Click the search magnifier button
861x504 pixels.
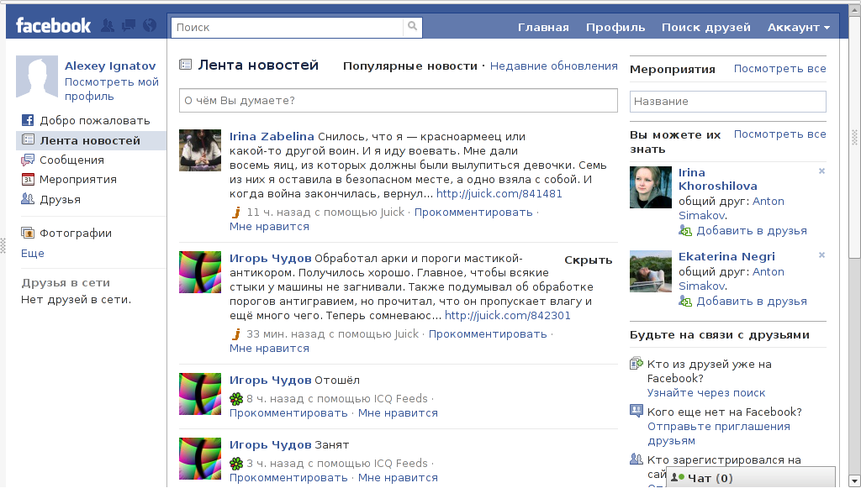click(x=412, y=27)
